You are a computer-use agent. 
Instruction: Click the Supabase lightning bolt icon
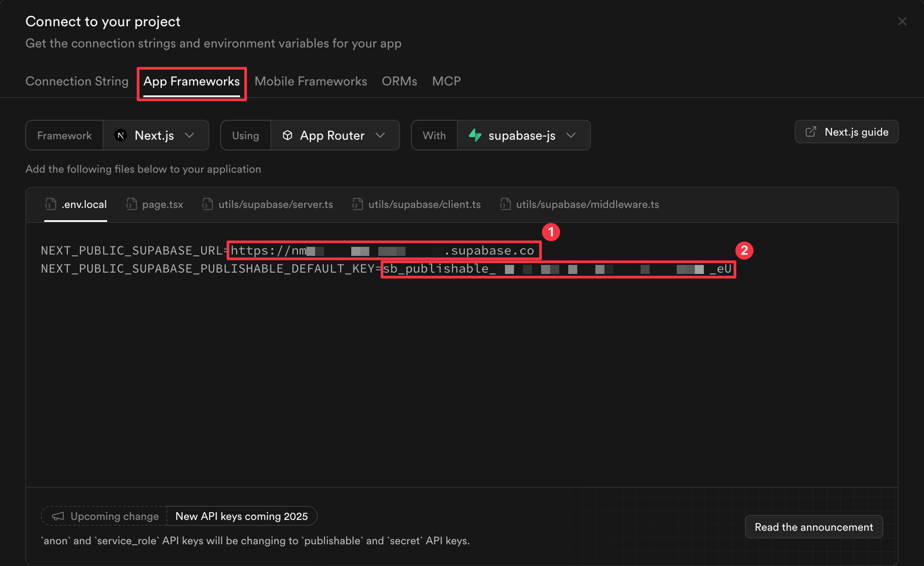click(x=475, y=135)
